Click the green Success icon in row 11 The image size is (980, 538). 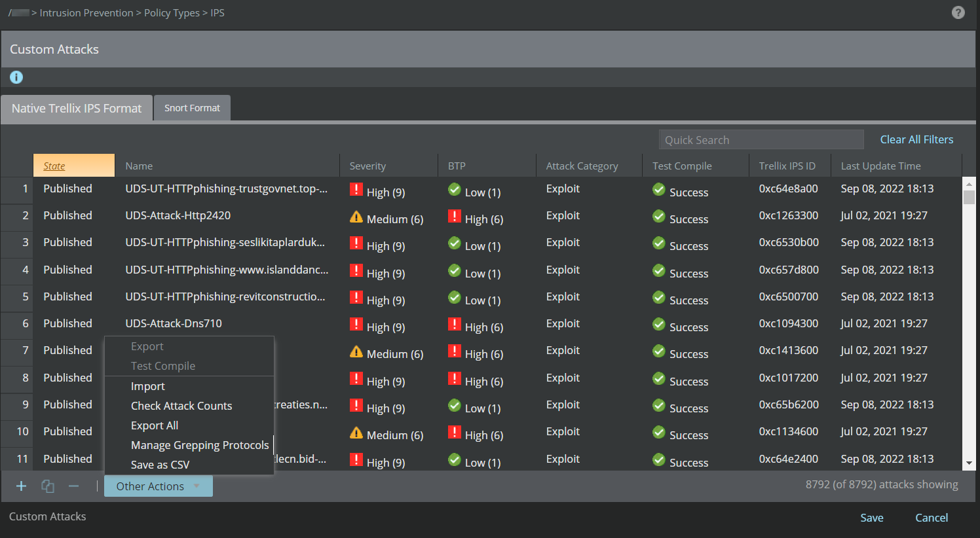click(659, 460)
